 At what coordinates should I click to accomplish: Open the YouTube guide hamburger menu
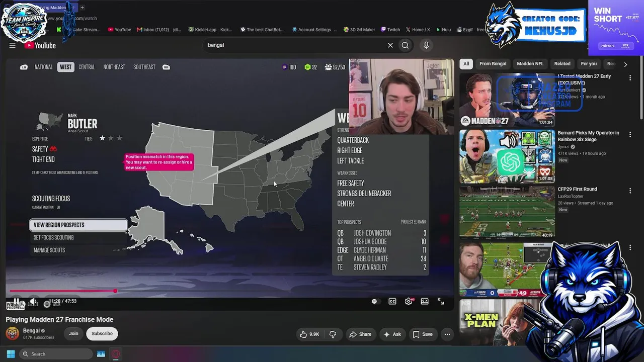(12, 45)
